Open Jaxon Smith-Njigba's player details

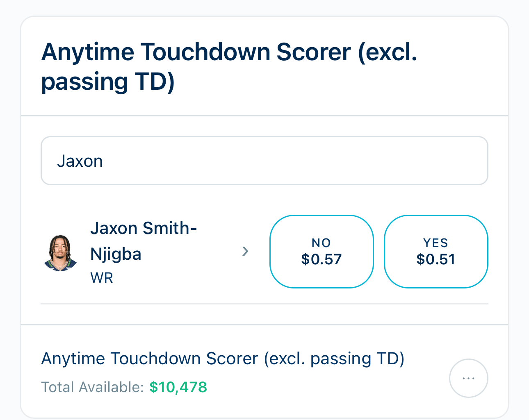click(x=144, y=241)
